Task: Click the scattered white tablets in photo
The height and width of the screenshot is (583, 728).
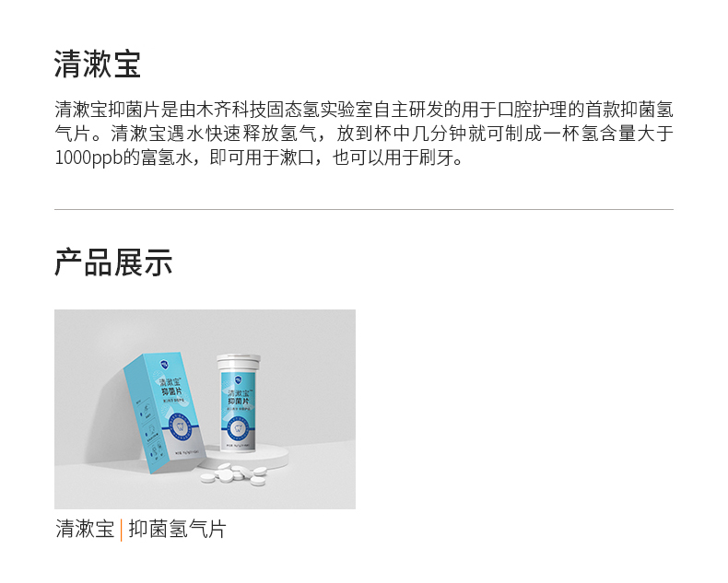Action: 234,474
